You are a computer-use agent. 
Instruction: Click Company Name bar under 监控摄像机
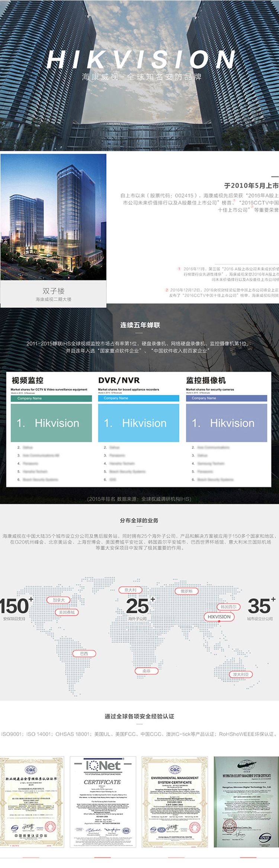(x=227, y=398)
